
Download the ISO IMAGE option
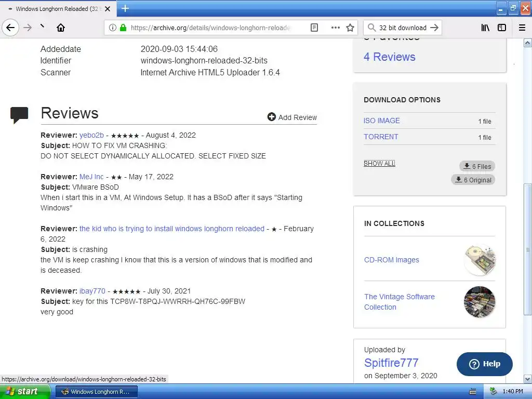click(382, 121)
